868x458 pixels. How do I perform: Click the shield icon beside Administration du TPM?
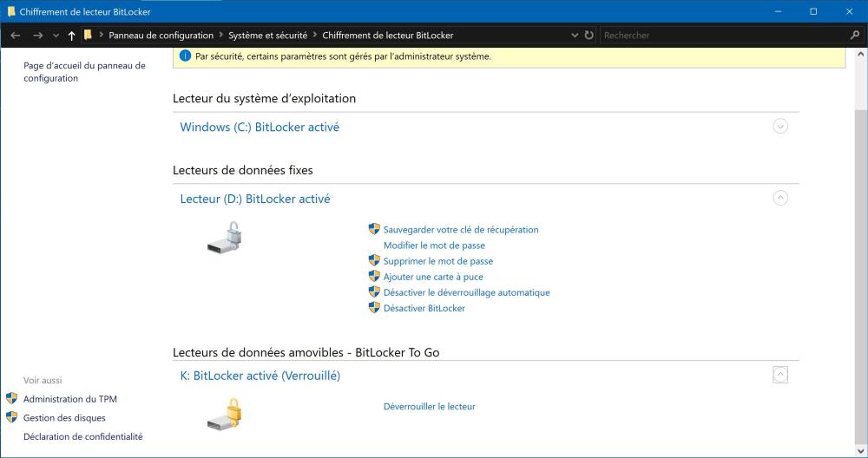(12, 399)
